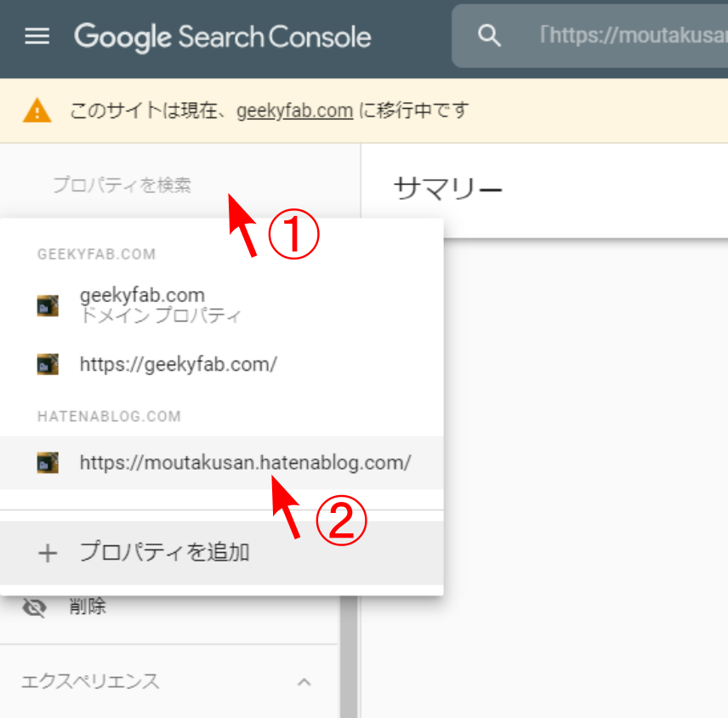Click the site favicon beside geekyfab.com domain property

(x=48, y=304)
